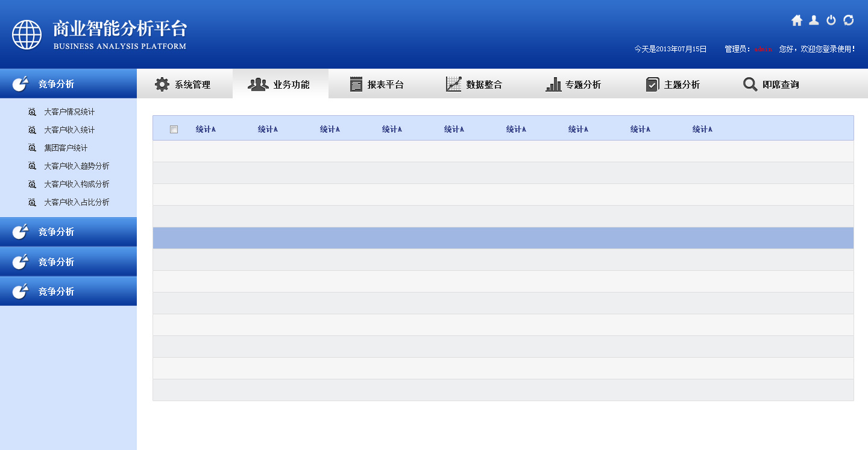Select the 主题分析 tab
The image size is (868, 450).
673,84
